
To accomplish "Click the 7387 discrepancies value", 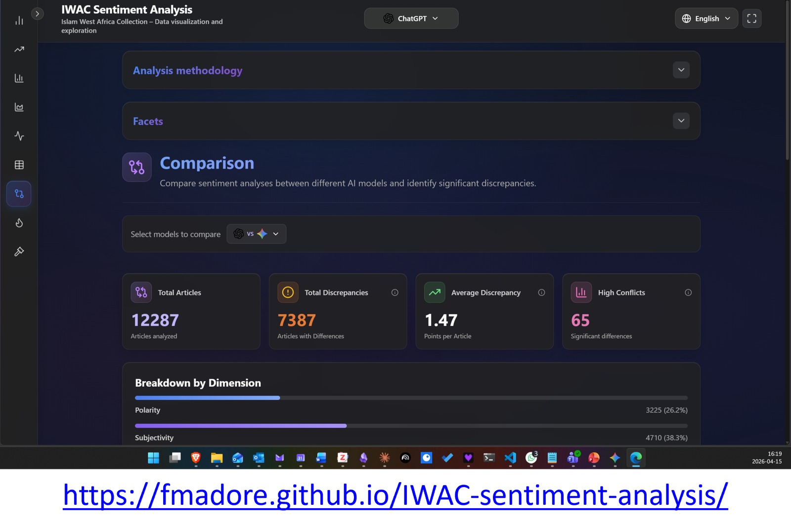I will [297, 320].
